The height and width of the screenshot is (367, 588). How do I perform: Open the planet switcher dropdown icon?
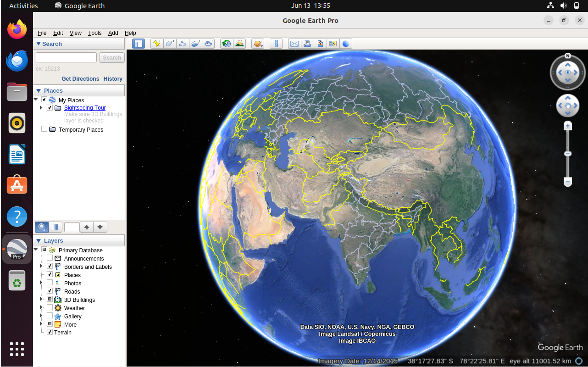coord(258,44)
